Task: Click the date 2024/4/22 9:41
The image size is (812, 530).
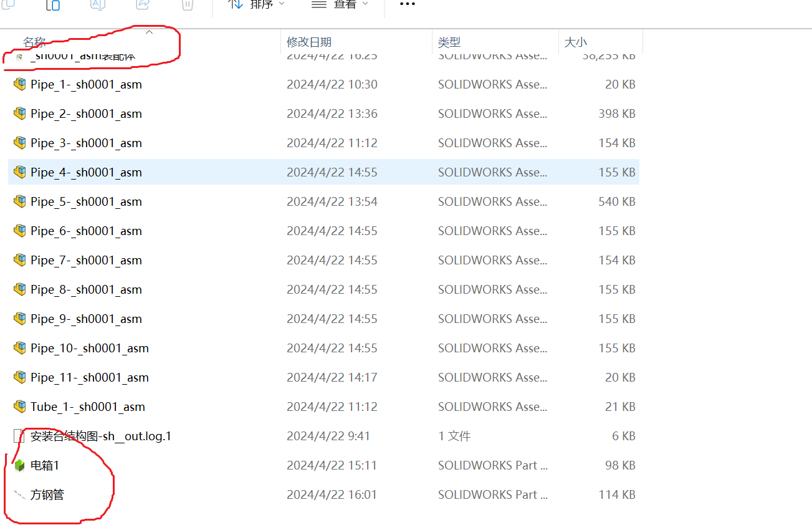Action: [x=328, y=436]
